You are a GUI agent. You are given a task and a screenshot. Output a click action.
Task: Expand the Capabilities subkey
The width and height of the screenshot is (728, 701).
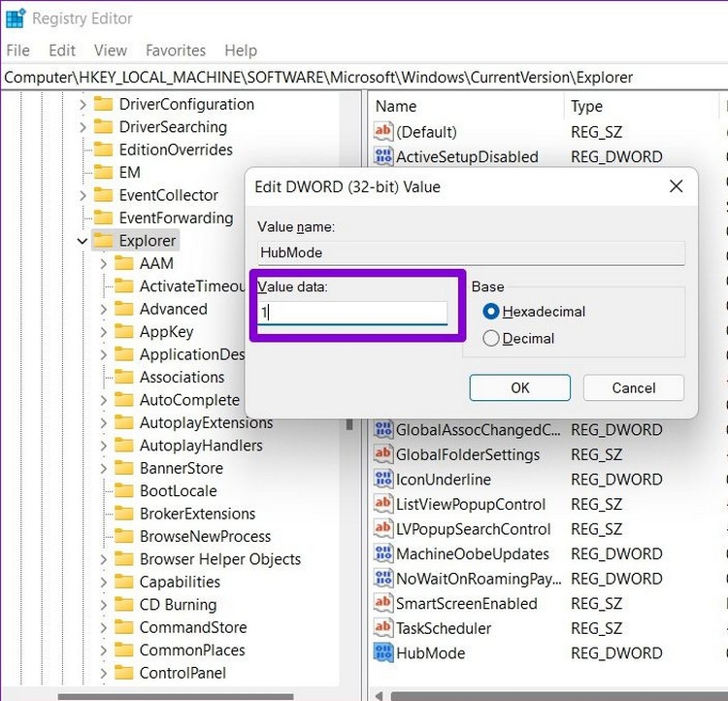pyautogui.click(x=104, y=583)
